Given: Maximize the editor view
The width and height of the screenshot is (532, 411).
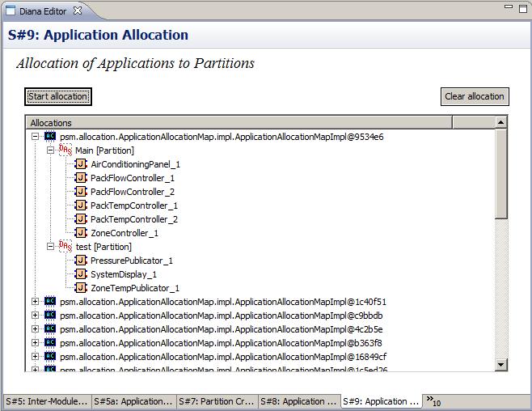Looking at the screenshot, I should point(524,9).
